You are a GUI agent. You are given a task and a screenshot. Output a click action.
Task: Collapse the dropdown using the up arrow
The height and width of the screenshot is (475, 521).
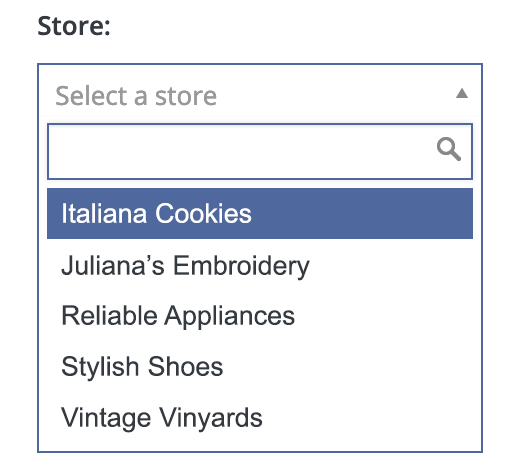[x=462, y=94]
